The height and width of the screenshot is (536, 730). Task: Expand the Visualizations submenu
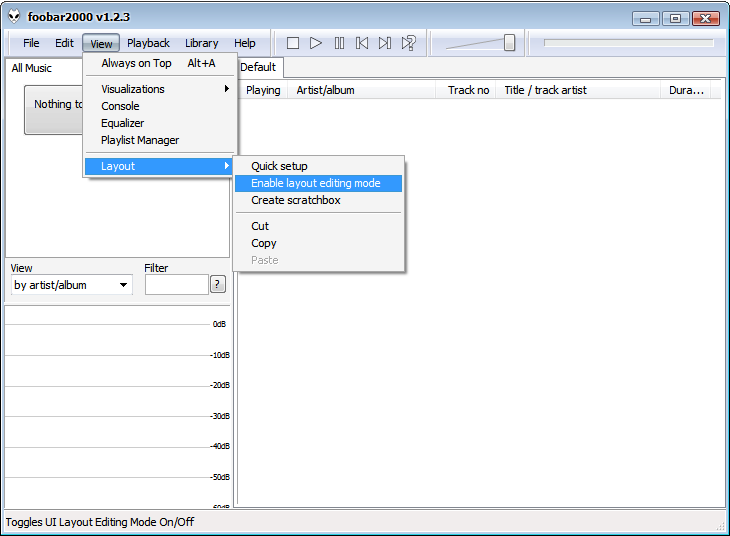pyautogui.click(x=159, y=89)
